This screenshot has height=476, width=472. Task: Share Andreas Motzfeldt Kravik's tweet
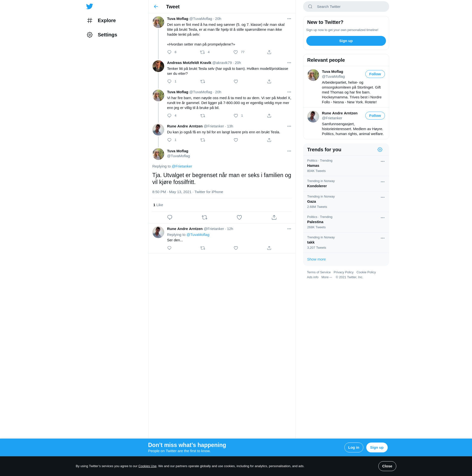tap(269, 82)
